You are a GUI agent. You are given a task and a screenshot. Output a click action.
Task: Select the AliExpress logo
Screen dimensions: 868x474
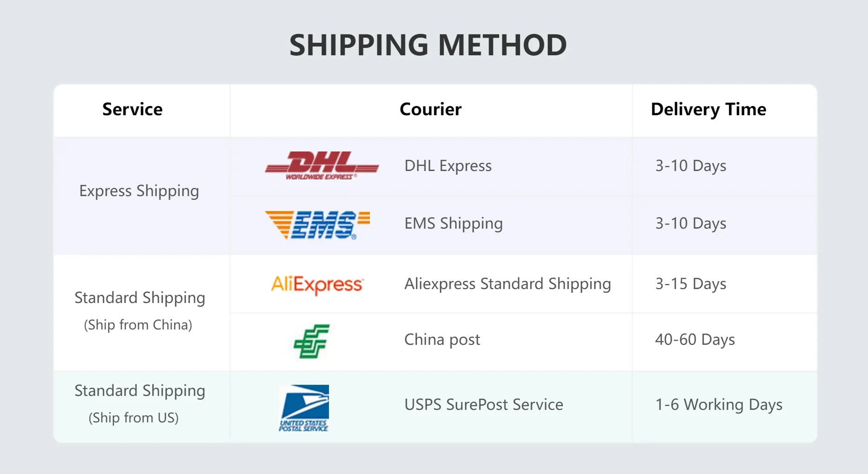[317, 284]
